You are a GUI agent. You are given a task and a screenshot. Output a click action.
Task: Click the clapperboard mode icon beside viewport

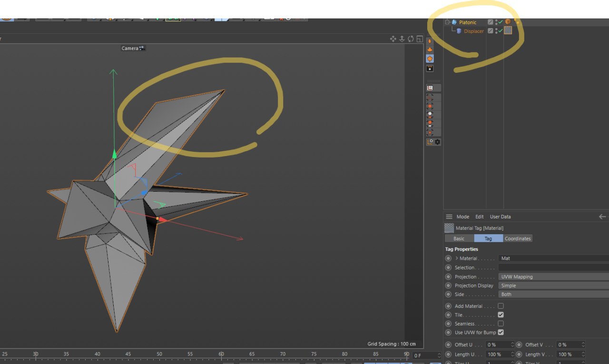point(430,68)
